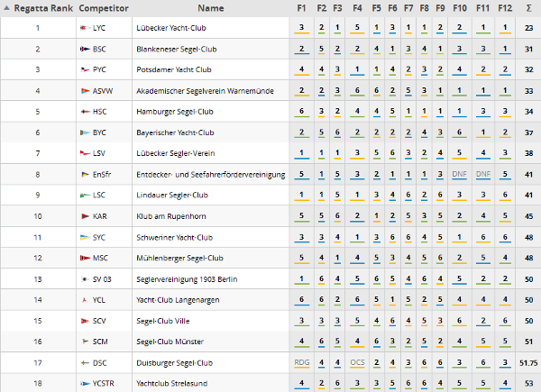Click the YCSTR club flag icon
Image resolution: width=541 pixels, height=392 pixels.
85,383
